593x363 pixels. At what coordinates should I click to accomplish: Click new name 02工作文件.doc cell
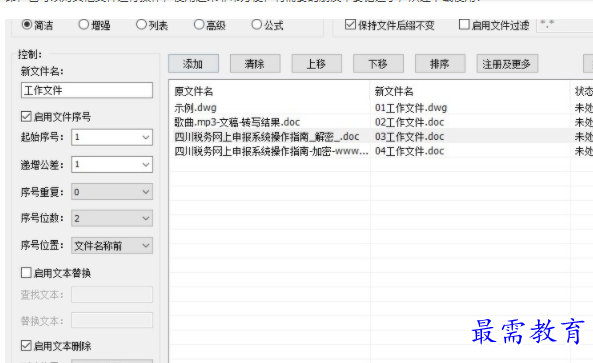click(x=410, y=122)
